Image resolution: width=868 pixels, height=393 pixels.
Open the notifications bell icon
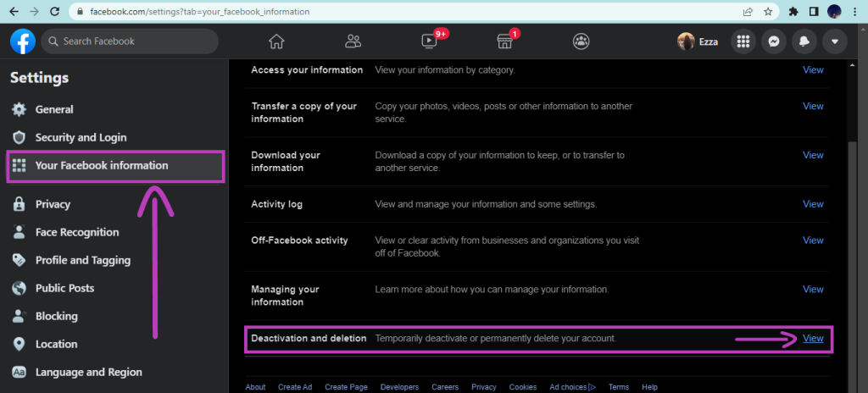(804, 42)
